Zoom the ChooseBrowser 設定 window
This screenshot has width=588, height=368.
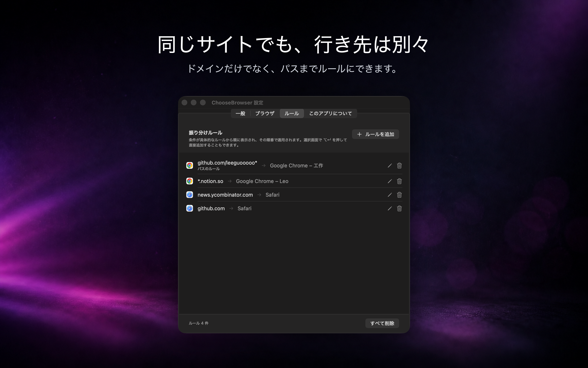coord(203,103)
